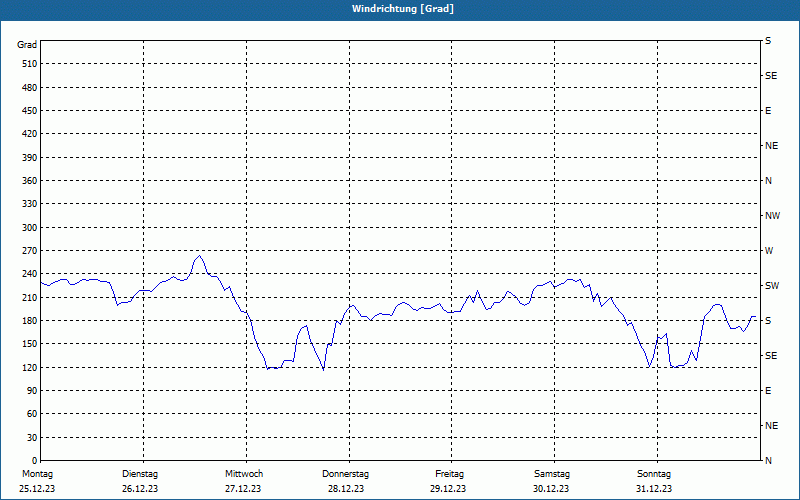The width and height of the screenshot is (800, 500).
Task: Pick the date '28.12.23' under Donnerstag
Action: coord(346,489)
